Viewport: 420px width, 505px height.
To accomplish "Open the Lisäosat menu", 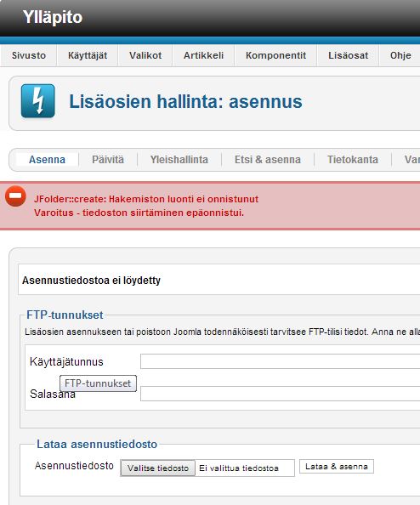I will [x=349, y=55].
